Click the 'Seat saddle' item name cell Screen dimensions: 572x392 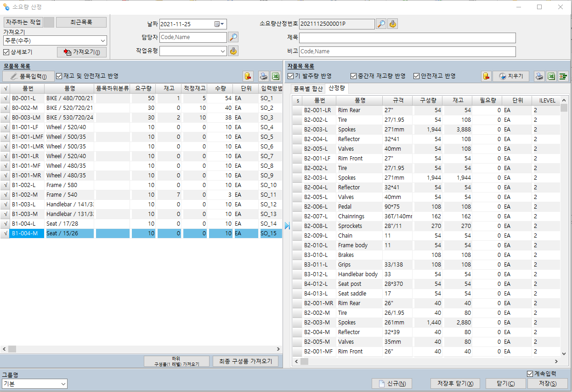(359, 293)
